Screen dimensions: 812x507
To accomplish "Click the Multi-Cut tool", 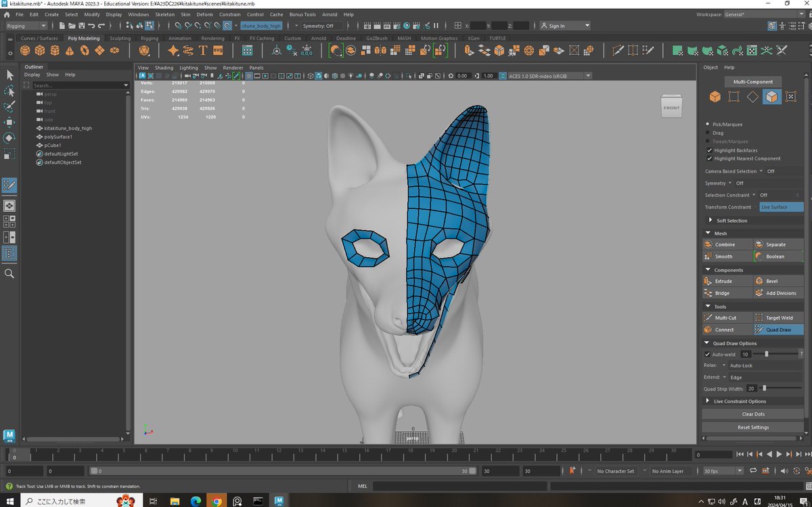I will point(727,317).
